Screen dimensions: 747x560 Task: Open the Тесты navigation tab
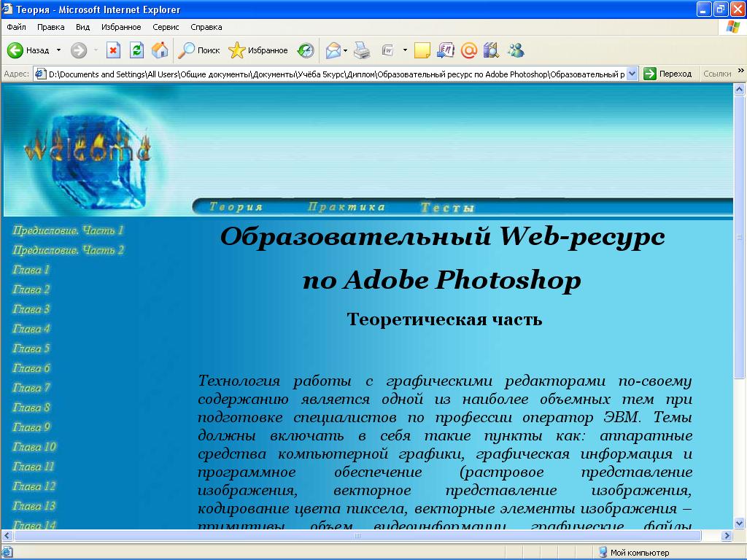pos(447,208)
